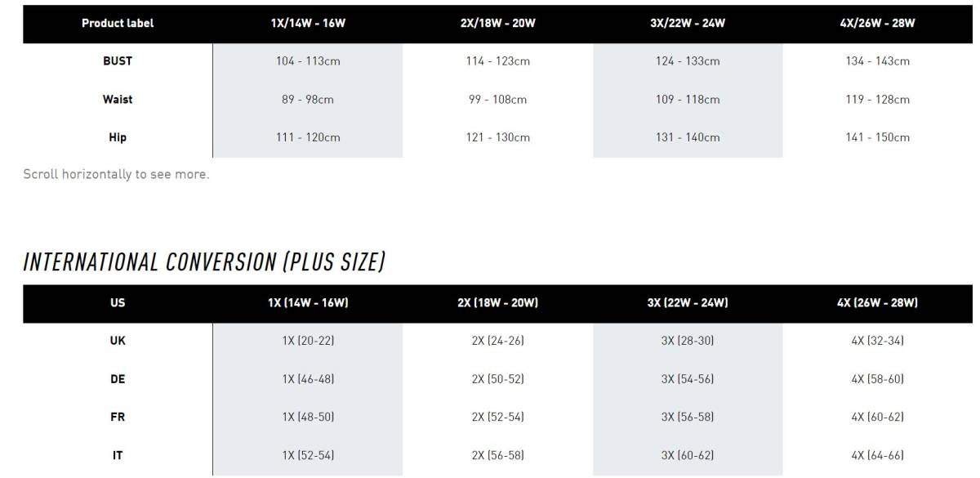Click the UK row label
The width and height of the screenshot is (980, 478).
[x=118, y=341]
